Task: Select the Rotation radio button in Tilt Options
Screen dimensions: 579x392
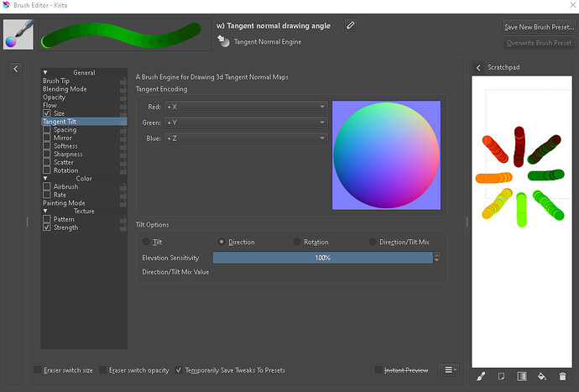Action: (x=297, y=242)
